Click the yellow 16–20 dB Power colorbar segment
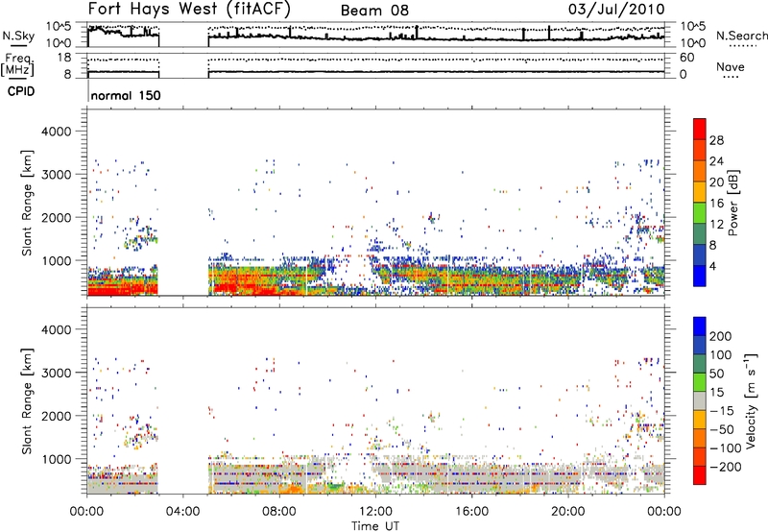 click(x=700, y=192)
